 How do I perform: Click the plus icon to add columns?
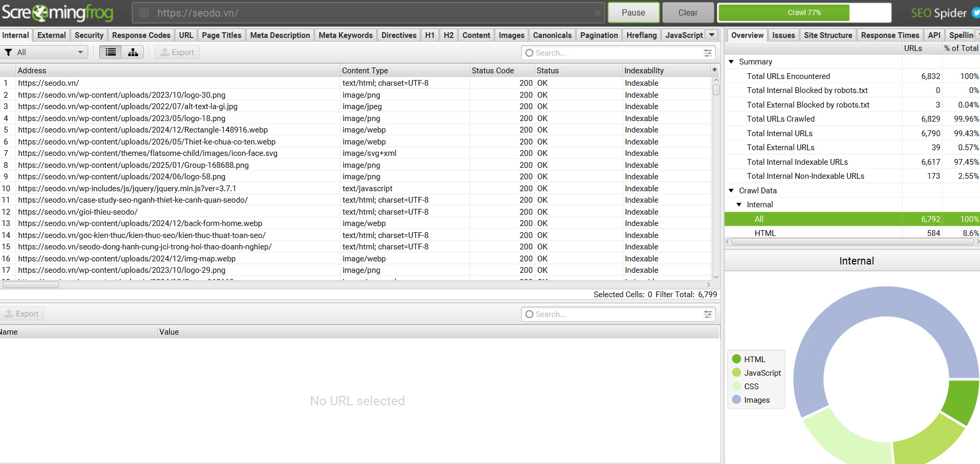tap(714, 70)
